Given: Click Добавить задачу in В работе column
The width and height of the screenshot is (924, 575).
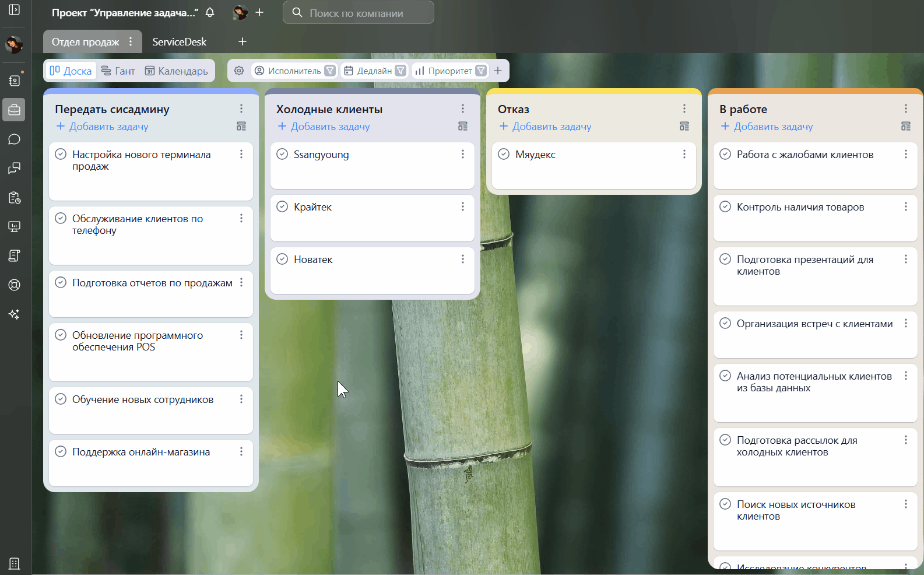Looking at the screenshot, I should click(x=767, y=127).
